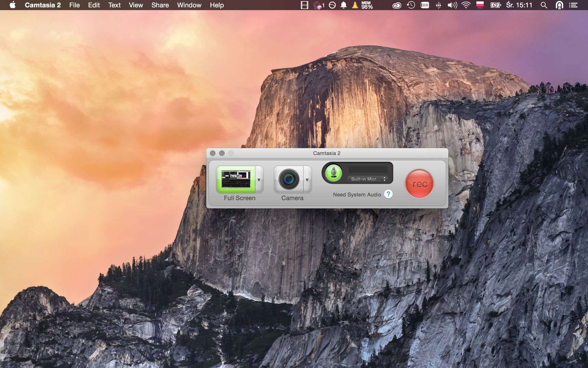Open the Share menu
The image size is (588, 368).
(160, 5)
